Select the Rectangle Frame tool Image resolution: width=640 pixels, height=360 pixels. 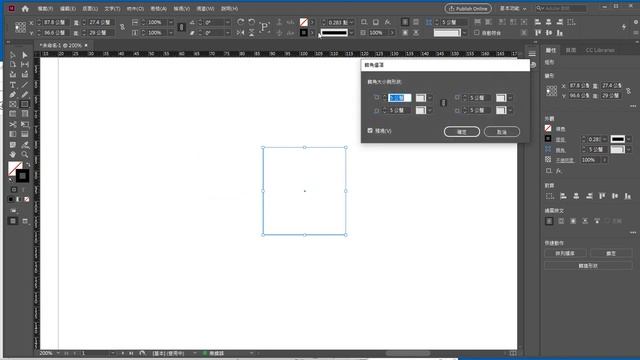tap(13, 104)
